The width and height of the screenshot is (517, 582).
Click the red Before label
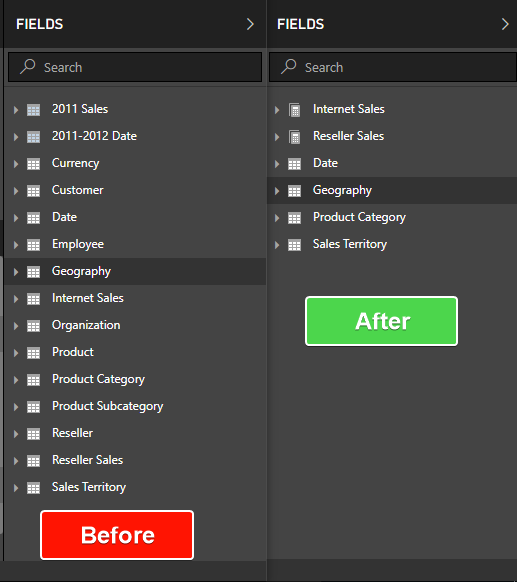pos(117,535)
